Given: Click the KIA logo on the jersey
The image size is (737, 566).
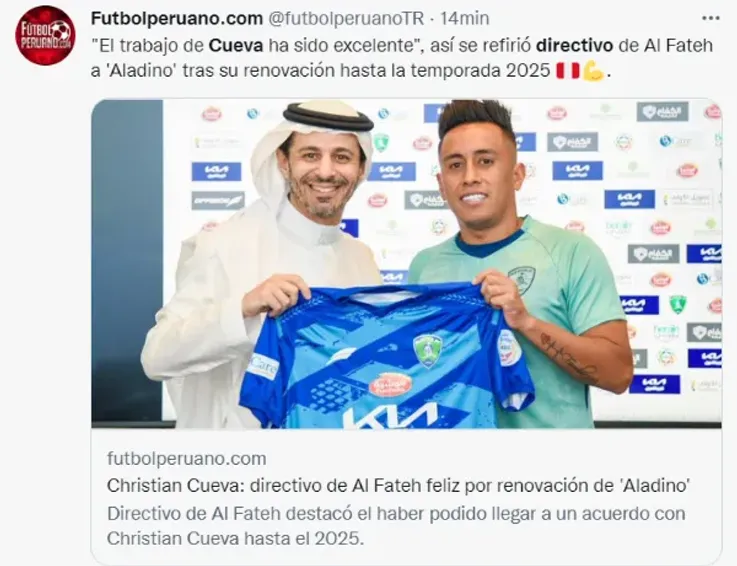Looking at the screenshot, I should click(x=391, y=416).
